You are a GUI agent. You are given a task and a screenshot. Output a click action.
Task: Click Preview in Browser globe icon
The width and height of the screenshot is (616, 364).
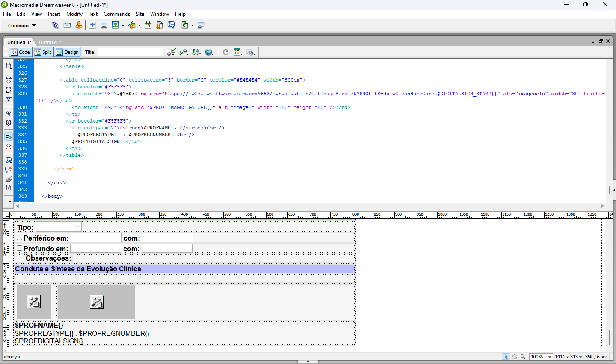tap(209, 52)
